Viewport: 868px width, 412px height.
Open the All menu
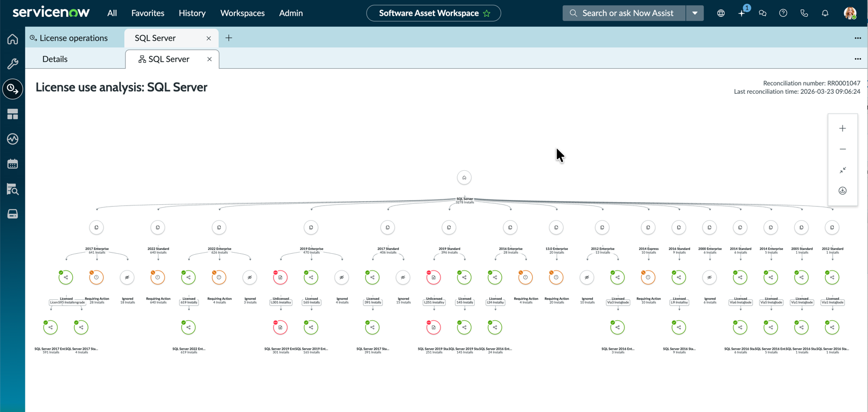tap(112, 13)
